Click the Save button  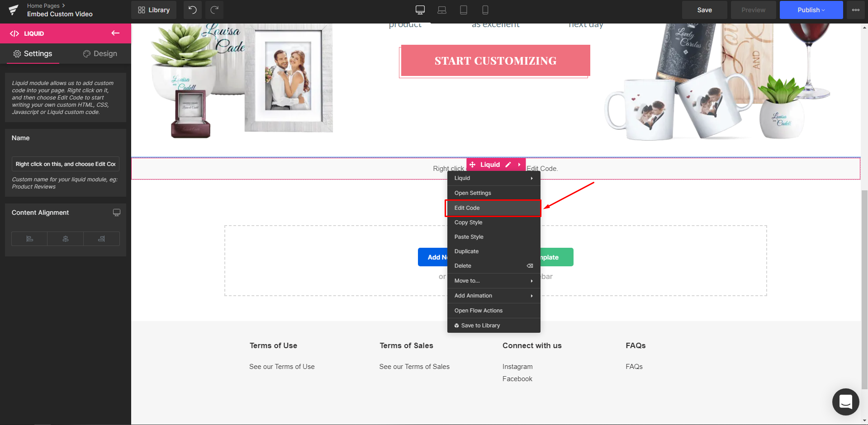pyautogui.click(x=704, y=10)
